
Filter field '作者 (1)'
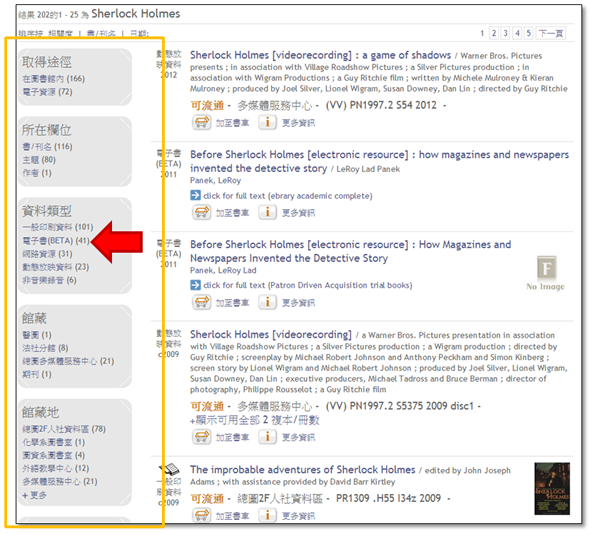click(x=37, y=173)
